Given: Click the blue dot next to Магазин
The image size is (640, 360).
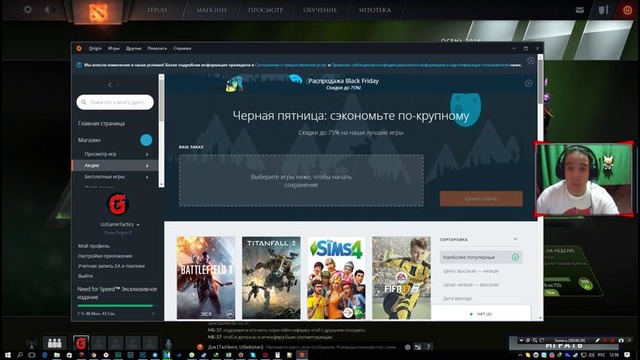Looking at the screenshot, I should coord(146,140).
